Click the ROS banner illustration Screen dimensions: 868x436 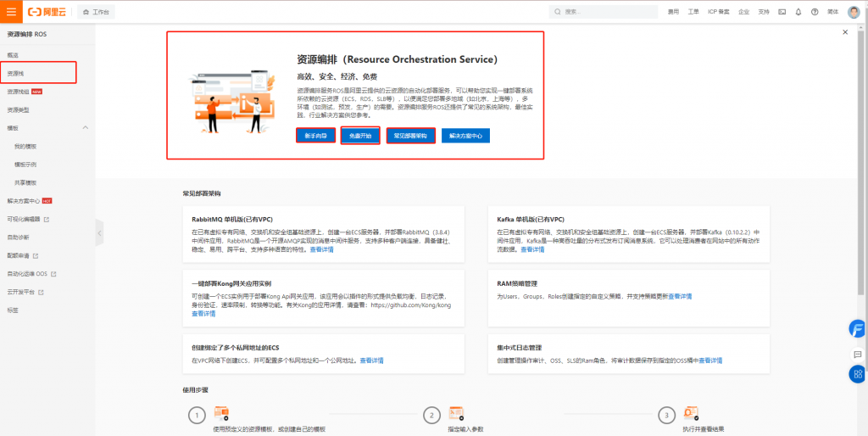231,103
